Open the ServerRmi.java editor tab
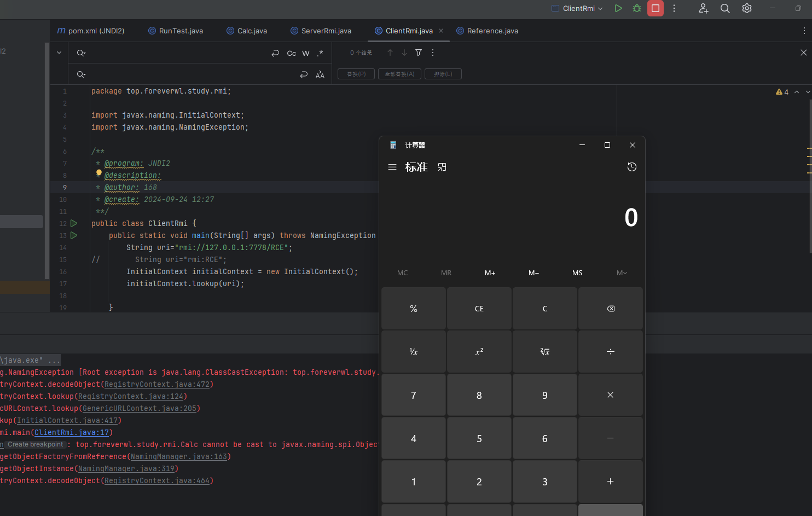This screenshot has height=516, width=812. click(x=321, y=31)
